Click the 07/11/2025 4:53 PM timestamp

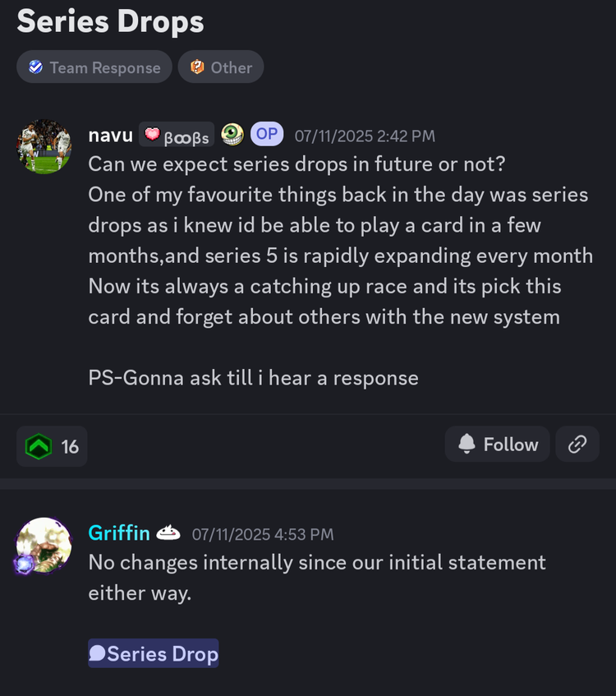coord(263,534)
